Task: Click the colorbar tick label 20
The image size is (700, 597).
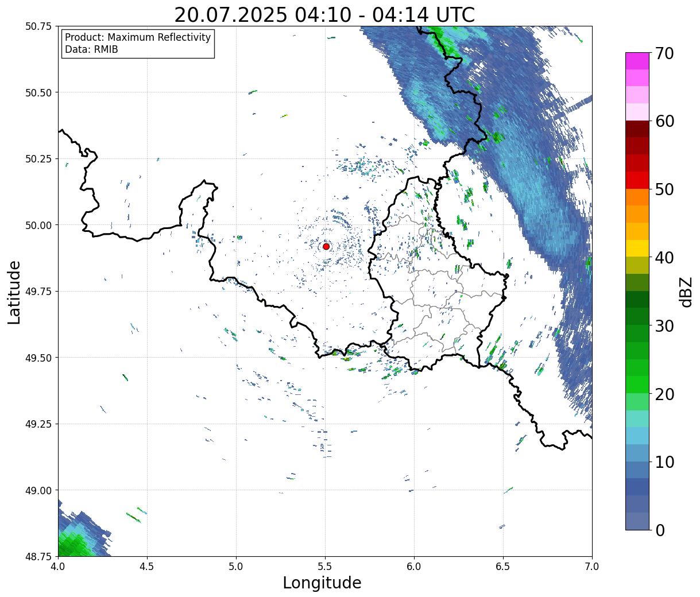Action: coord(664,394)
